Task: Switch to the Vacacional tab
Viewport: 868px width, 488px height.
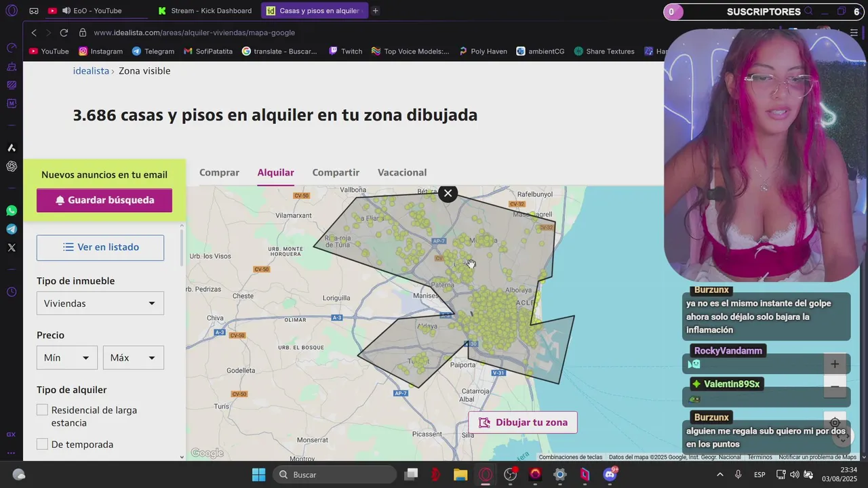Action: pyautogui.click(x=402, y=172)
